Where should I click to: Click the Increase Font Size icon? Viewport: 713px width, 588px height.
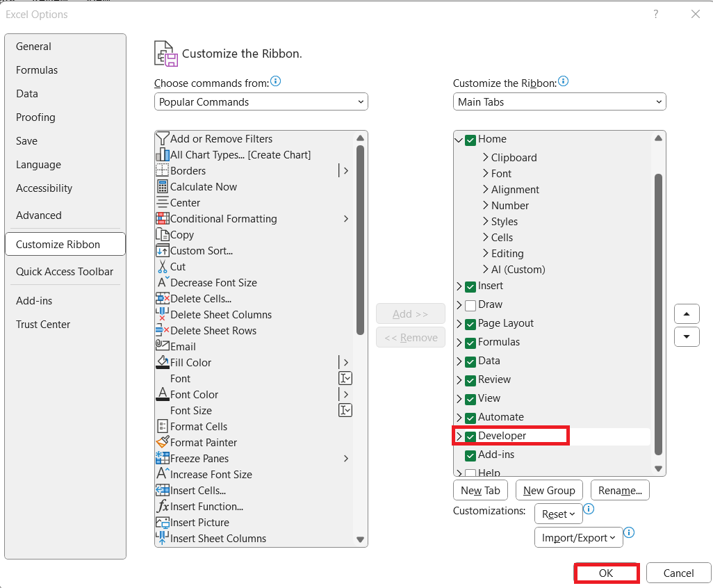[163, 474]
